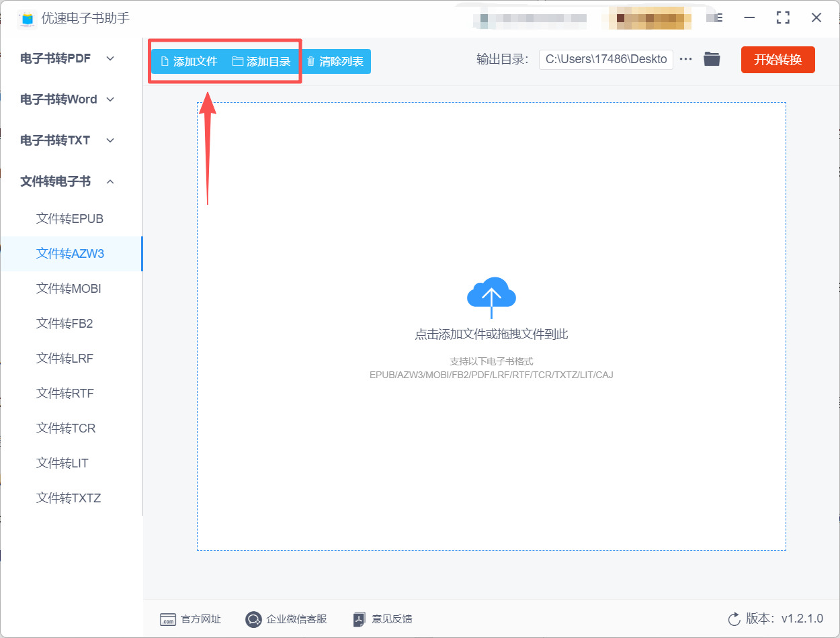Viewport: 840px width, 638px height.
Task: Click the trash icon on 清除列表
Action: (x=310, y=61)
